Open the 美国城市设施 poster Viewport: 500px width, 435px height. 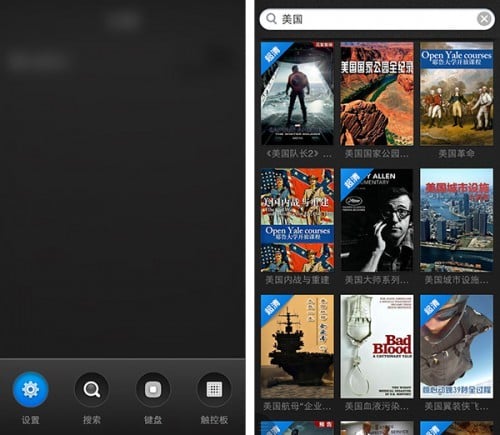(x=457, y=220)
